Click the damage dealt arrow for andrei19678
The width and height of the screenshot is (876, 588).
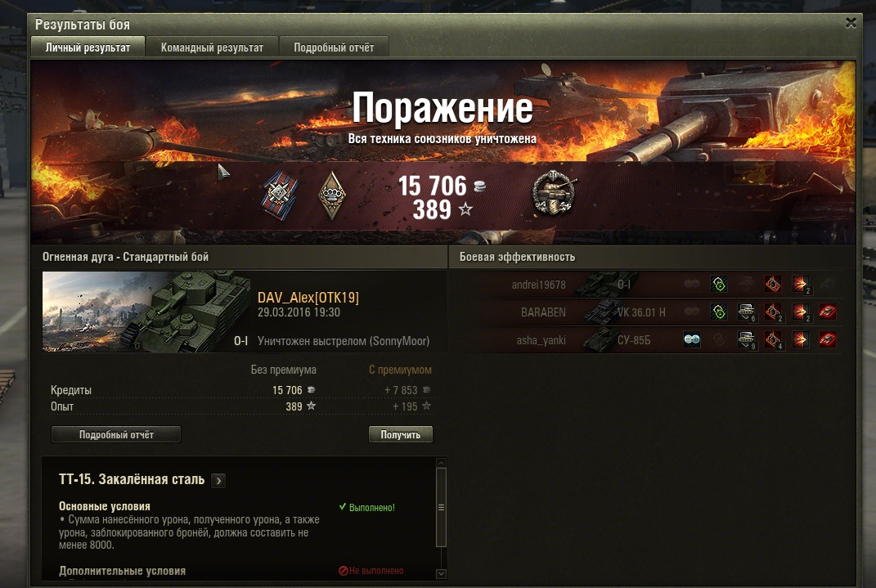pos(801,285)
